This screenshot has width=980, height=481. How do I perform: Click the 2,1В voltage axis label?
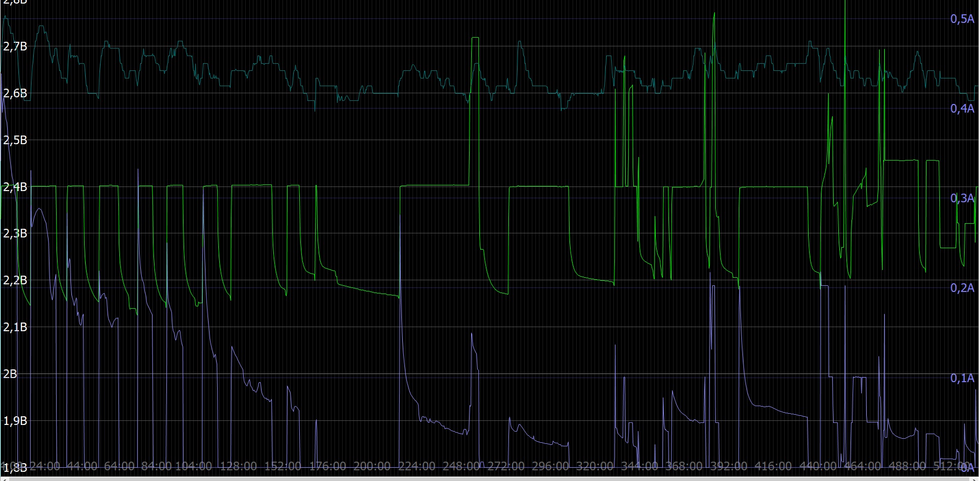pos(15,327)
